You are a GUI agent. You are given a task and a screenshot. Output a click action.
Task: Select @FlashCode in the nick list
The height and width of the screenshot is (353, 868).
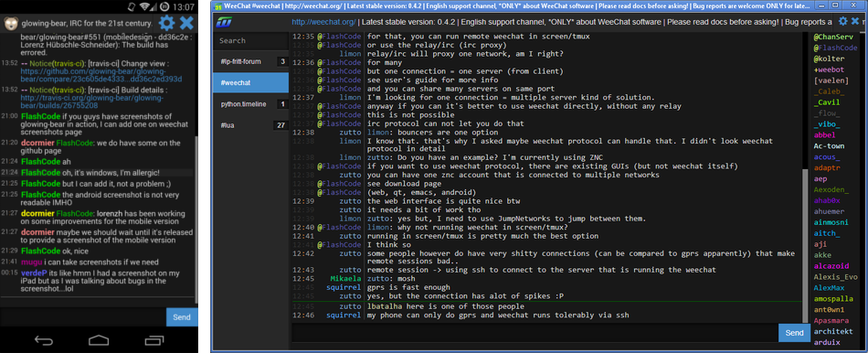(835, 48)
